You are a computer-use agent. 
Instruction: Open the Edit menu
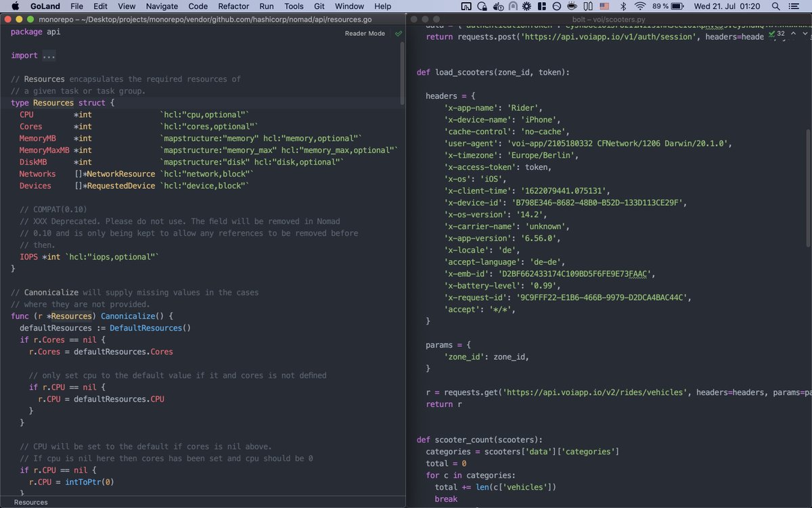[100, 6]
